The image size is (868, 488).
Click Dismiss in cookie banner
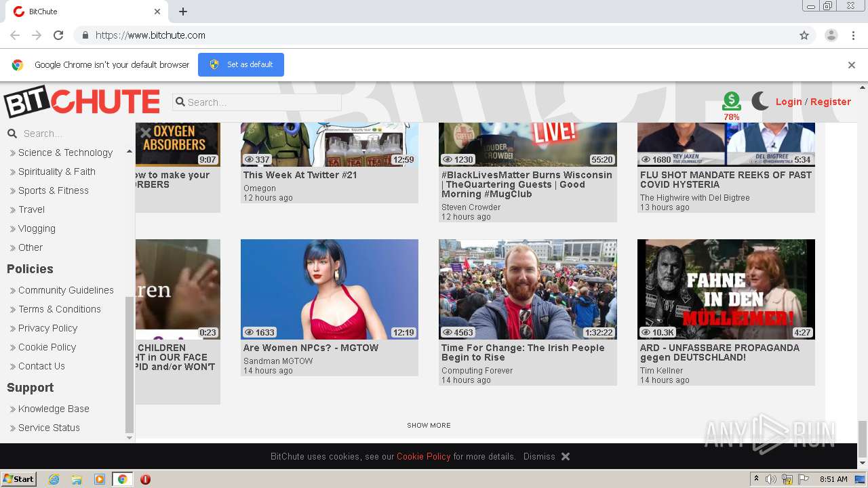[x=539, y=456]
